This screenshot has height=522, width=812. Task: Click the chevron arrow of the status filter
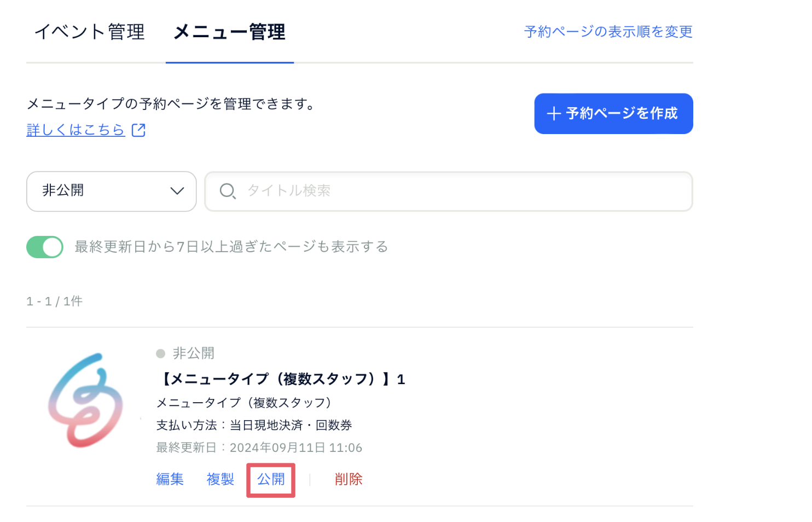click(x=177, y=191)
